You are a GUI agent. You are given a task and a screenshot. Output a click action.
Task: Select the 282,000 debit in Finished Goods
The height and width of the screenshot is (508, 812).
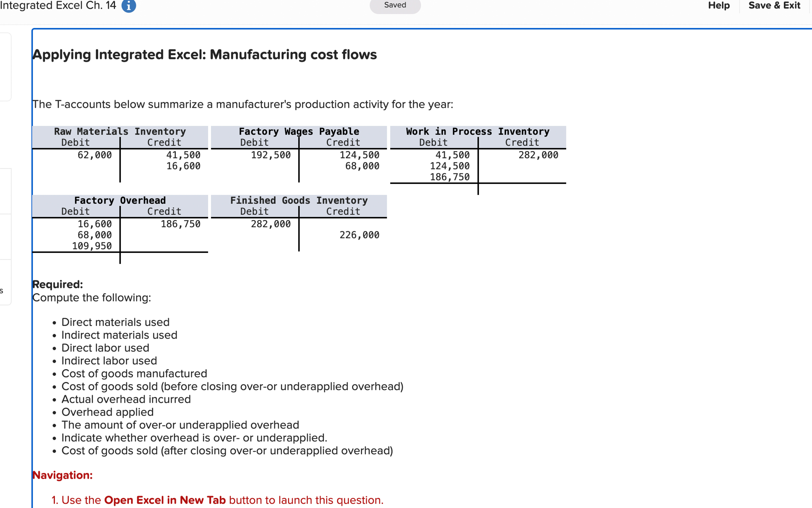(271, 224)
